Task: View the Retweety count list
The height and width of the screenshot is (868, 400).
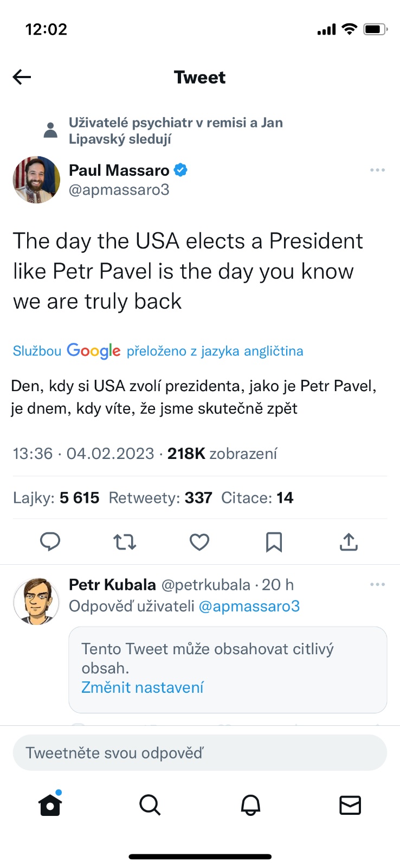Action: point(160,497)
